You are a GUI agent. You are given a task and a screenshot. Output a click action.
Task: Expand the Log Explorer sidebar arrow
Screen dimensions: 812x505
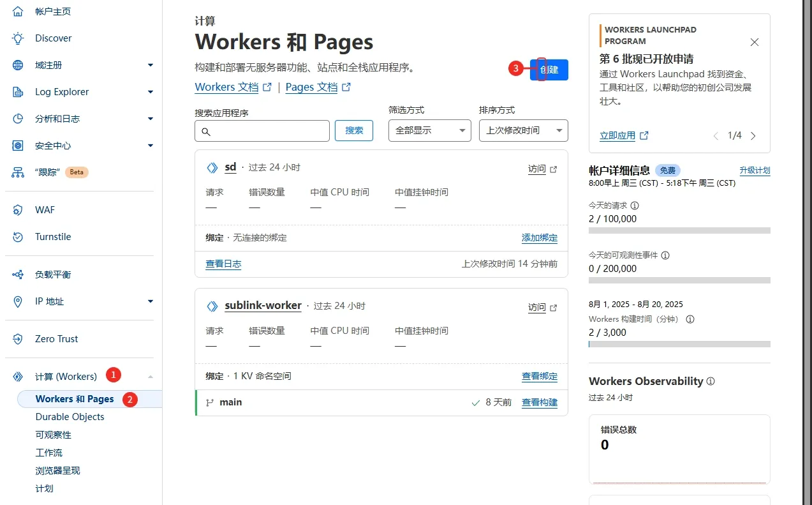[x=151, y=92]
